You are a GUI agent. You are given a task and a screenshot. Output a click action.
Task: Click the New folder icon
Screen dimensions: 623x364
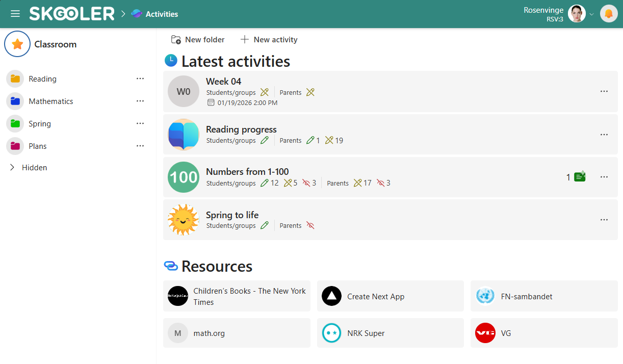(176, 40)
